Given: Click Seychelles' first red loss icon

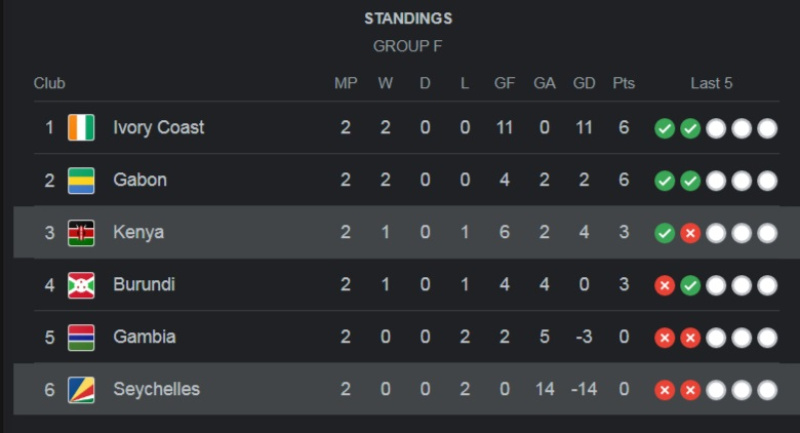Looking at the screenshot, I should (664, 390).
